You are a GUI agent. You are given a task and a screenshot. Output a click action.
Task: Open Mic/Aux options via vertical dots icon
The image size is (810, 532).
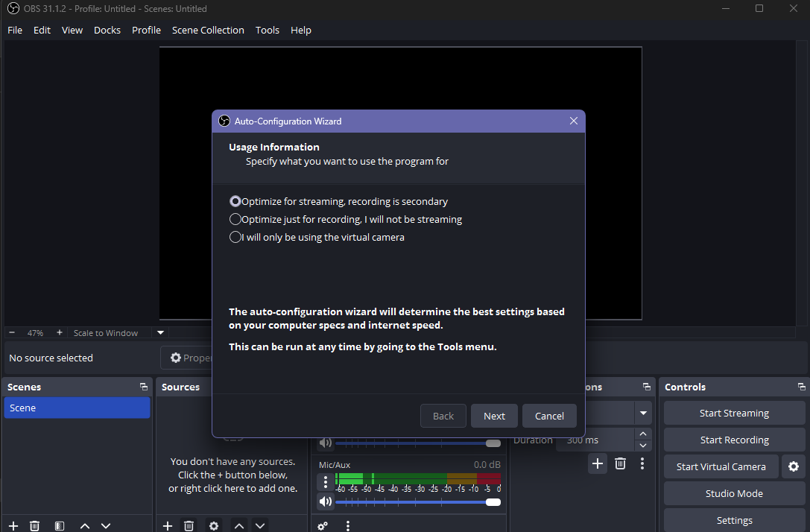pyautogui.click(x=325, y=482)
